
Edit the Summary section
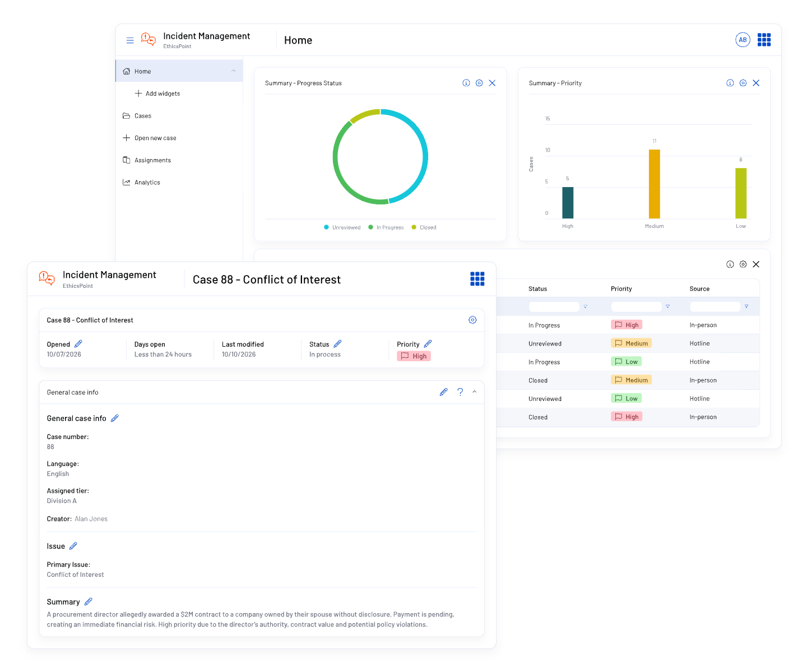88,602
